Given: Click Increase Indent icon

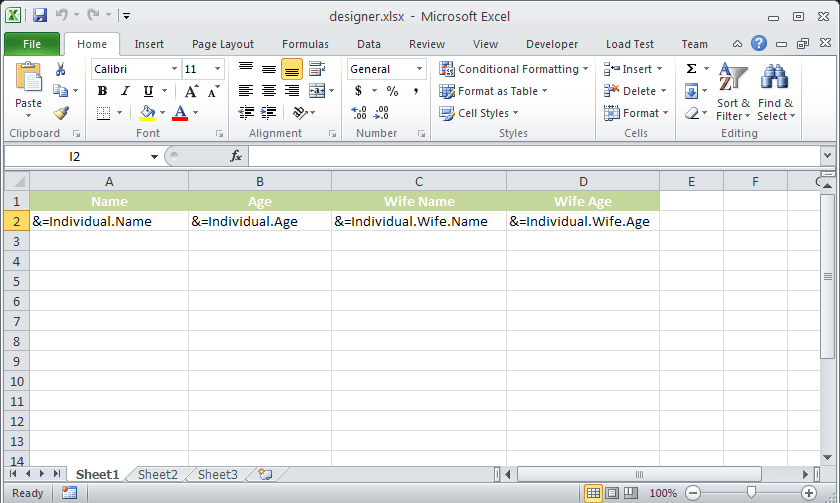Looking at the screenshot, I should pyautogui.click(x=268, y=112).
